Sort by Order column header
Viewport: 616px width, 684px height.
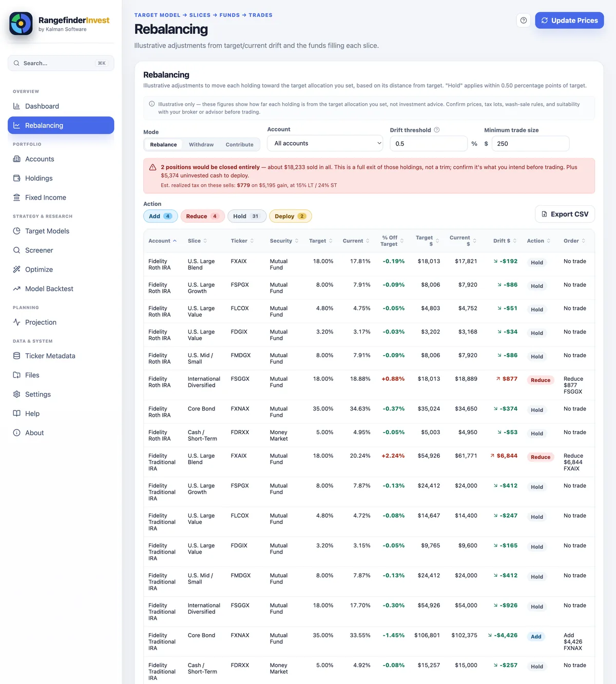coord(574,241)
